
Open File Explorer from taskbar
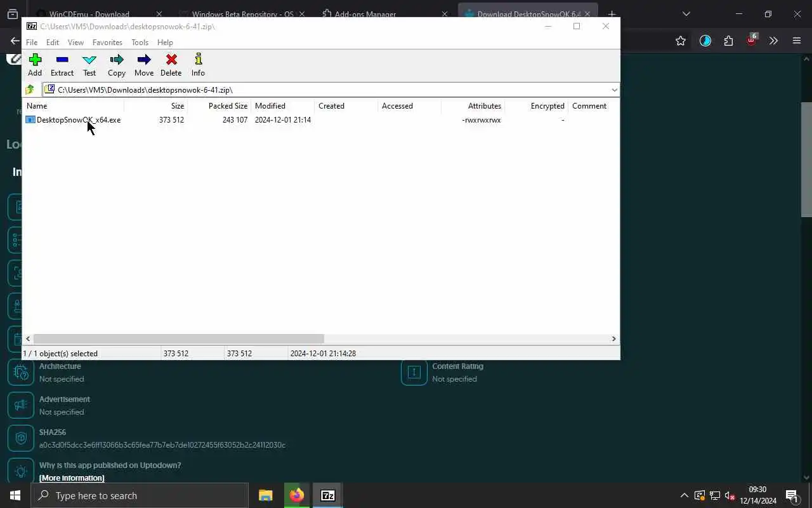pos(265,495)
